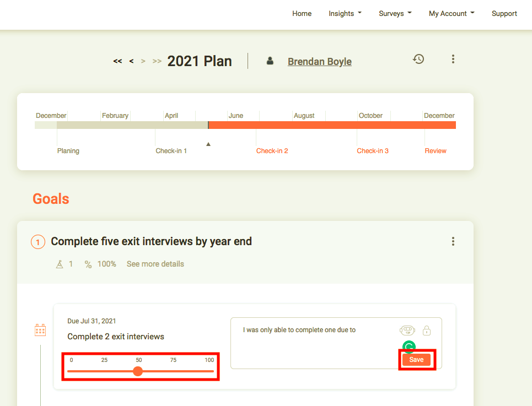The height and width of the screenshot is (406, 532).
Task: Click the double left arrow to jump back
Action: point(117,61)
